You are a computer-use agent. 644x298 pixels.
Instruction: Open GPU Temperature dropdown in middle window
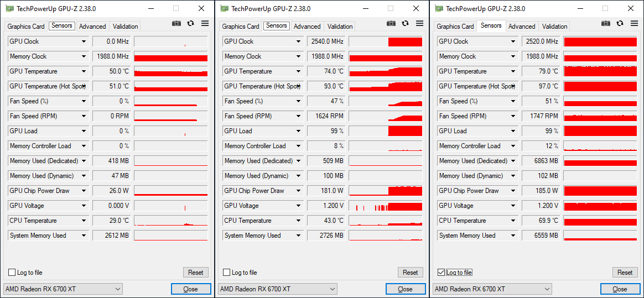pyautogui.click(x=299, y=71)
